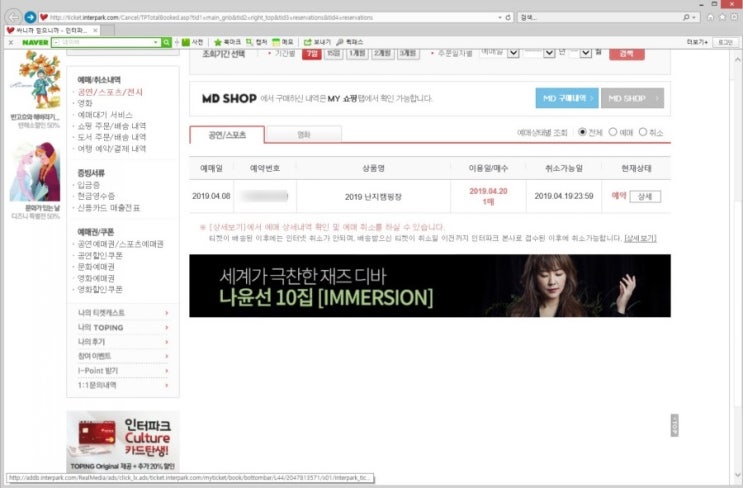
Task: Expand 1:1문의내역 menu item
Action: [123, 385]
